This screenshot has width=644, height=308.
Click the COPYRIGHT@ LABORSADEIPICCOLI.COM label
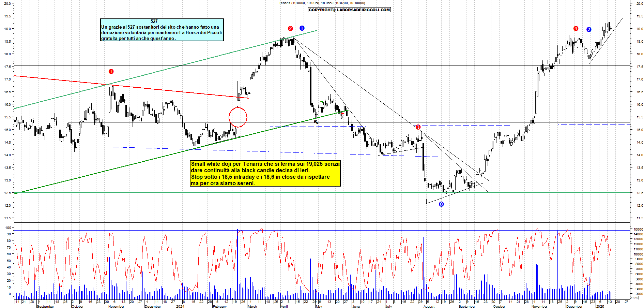349,10
